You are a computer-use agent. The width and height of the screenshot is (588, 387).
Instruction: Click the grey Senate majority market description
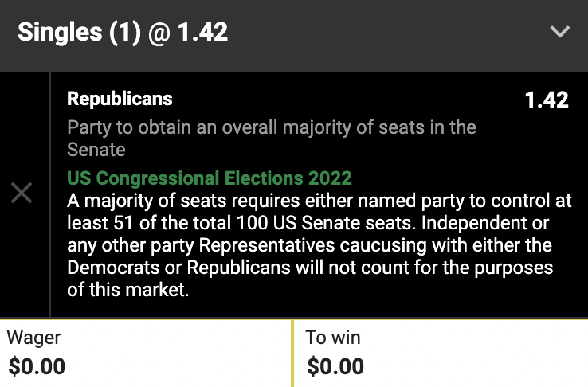[x=271, y=128]
